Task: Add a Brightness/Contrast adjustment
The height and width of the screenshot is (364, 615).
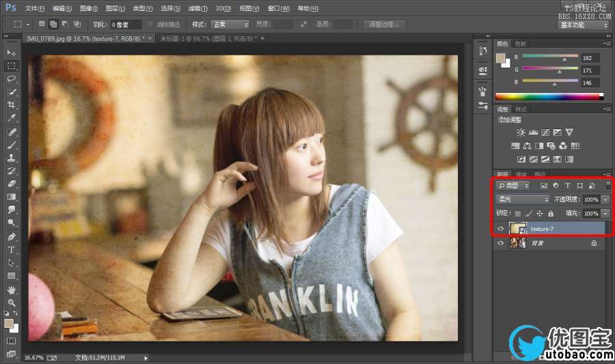Action: (521, 132)
